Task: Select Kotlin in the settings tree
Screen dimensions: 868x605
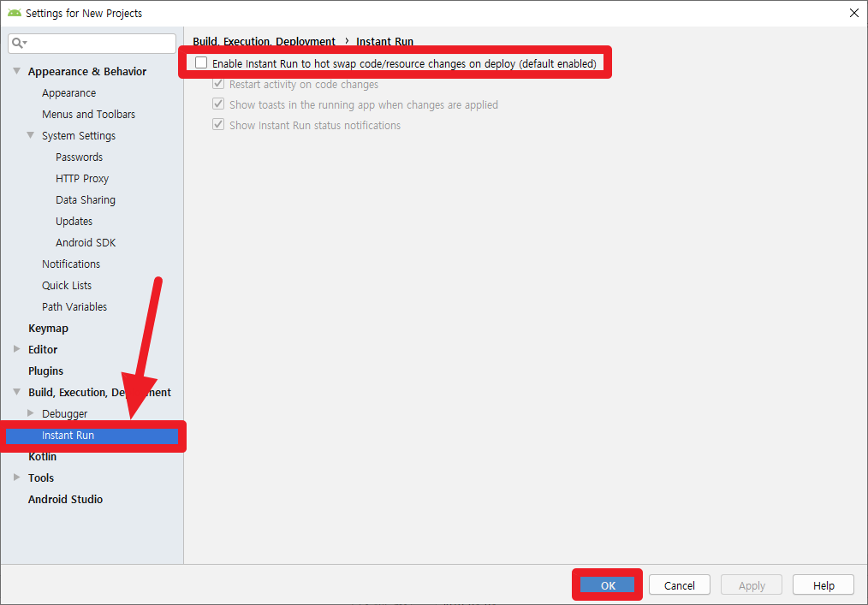Action: pyautogui.click(x=42, y=457)
